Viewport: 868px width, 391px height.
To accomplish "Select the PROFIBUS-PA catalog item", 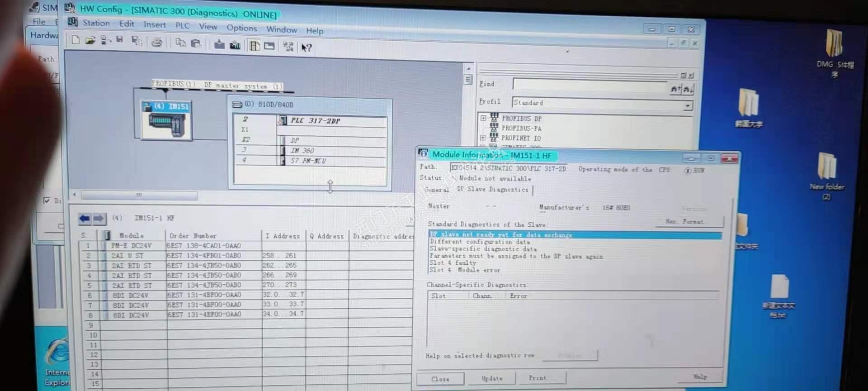I will [x=521, y=129].
